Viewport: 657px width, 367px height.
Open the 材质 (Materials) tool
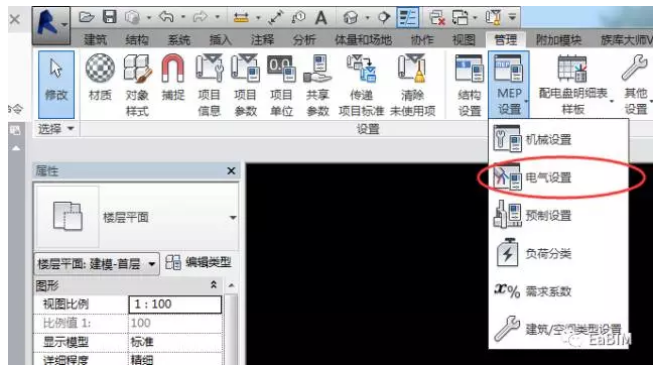click(x=100, y=78)
